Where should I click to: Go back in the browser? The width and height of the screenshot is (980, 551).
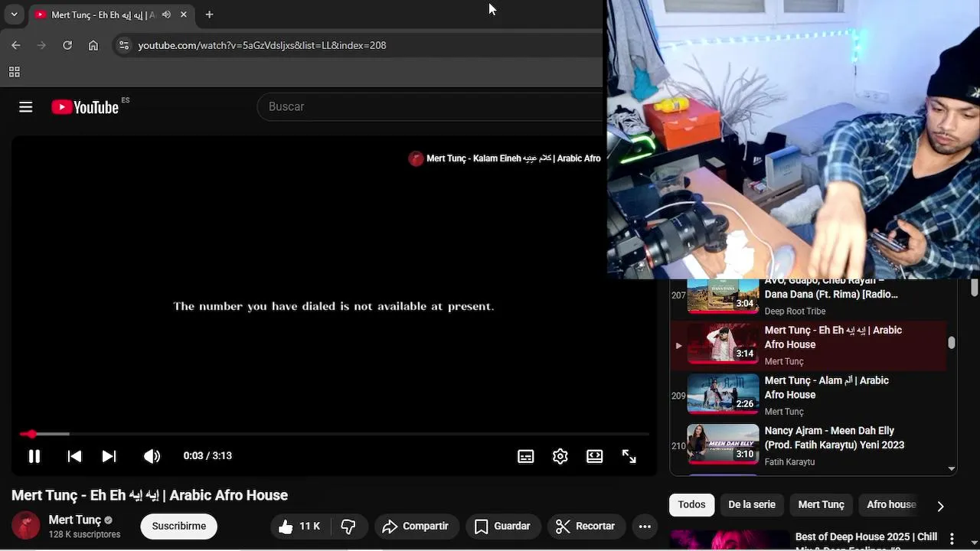(16, 45)
